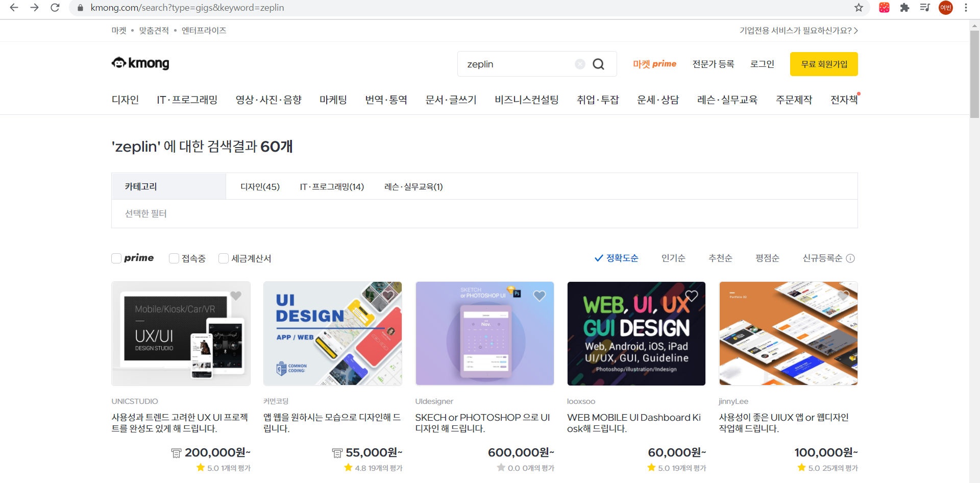Sort results by 인기순
Viewport: 980px width, 483px height.
point(673,258)
